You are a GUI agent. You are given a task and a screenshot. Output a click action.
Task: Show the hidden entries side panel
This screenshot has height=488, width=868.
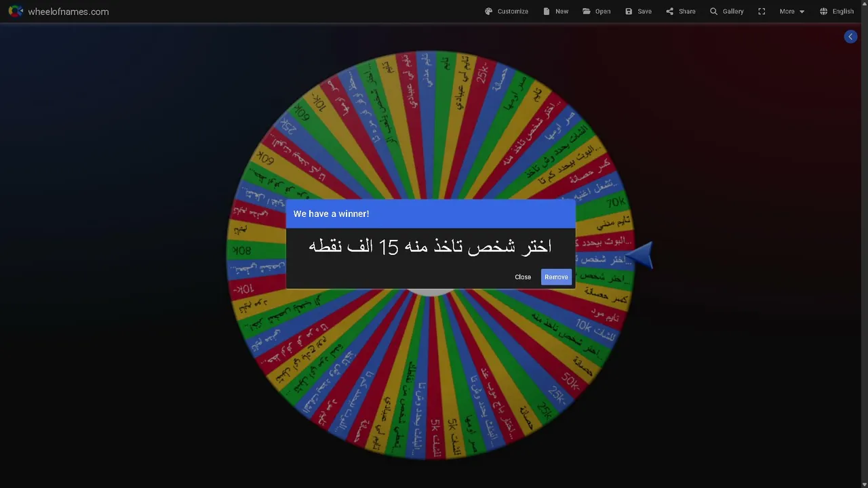[850, 37]
